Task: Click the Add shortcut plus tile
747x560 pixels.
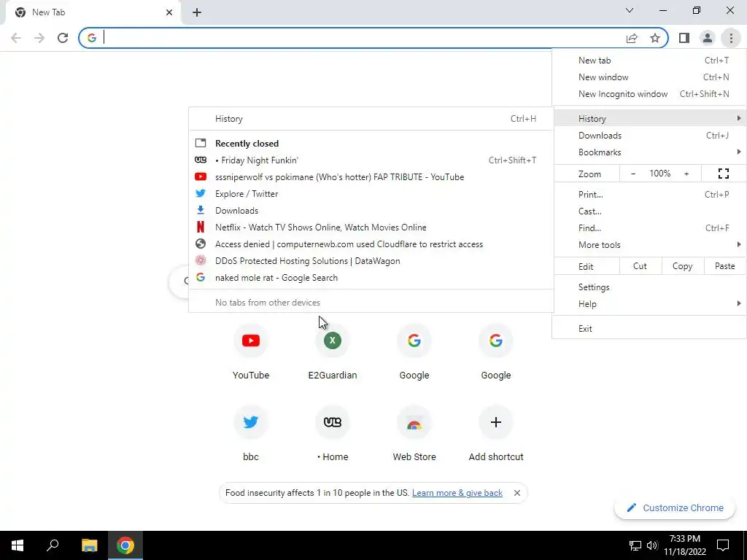Action: coord(496,433)
